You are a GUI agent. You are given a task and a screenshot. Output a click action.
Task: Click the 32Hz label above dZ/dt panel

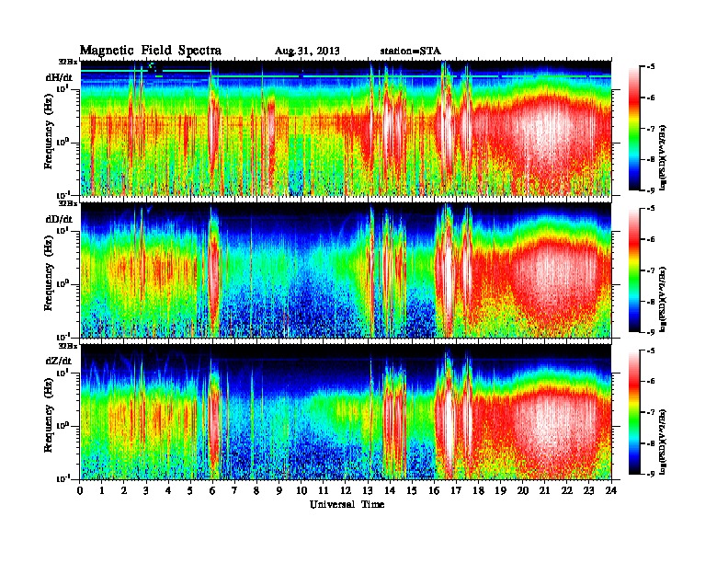[68, 346]
